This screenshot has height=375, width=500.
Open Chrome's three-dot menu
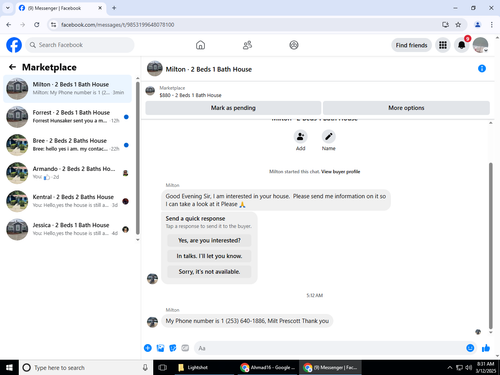[x=492, y=25]
